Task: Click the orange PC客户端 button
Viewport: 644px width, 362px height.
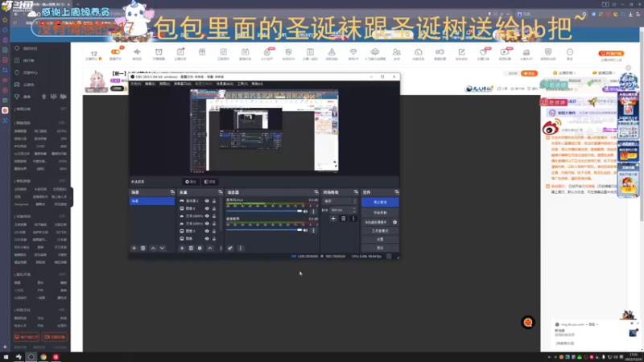Action: (611, 53)
